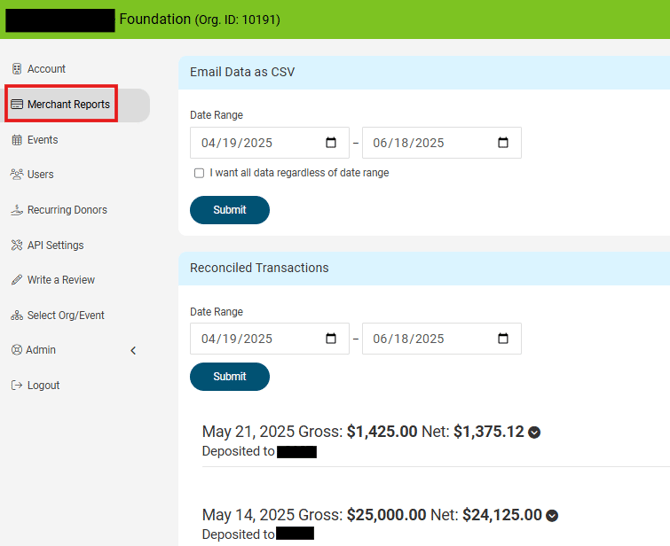This screenshot has width=670, height=546.
Task: Collapse the Admin menu chevron
Action: [x=133, y=350]
